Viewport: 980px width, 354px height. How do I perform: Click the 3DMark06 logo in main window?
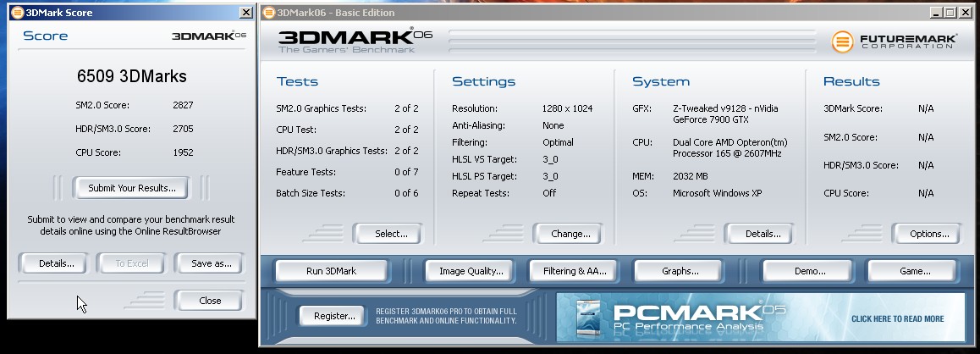click(355, 40)
